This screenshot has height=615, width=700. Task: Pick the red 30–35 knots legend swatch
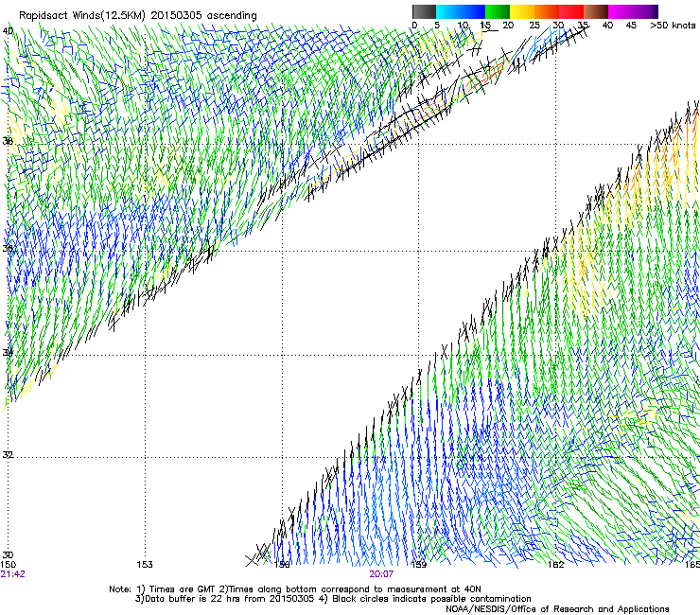click(571, 11)
